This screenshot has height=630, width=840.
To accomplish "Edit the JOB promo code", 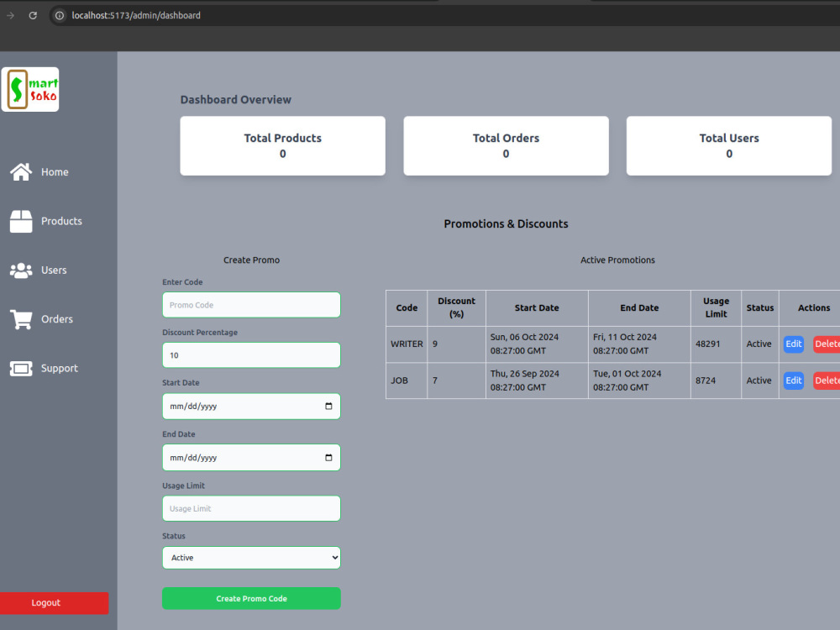I will [x=794, y=381].
